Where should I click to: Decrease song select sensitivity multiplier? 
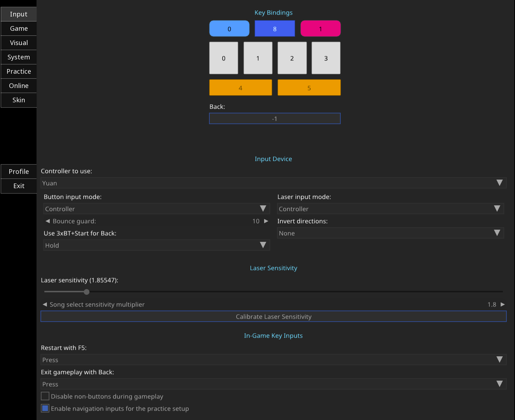point(45,304)
